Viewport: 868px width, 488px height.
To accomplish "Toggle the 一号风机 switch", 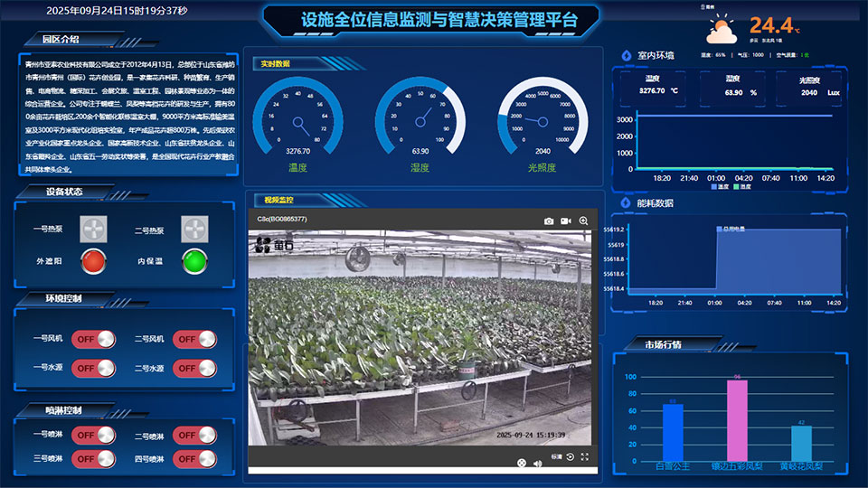I will [x=94, y=340].
